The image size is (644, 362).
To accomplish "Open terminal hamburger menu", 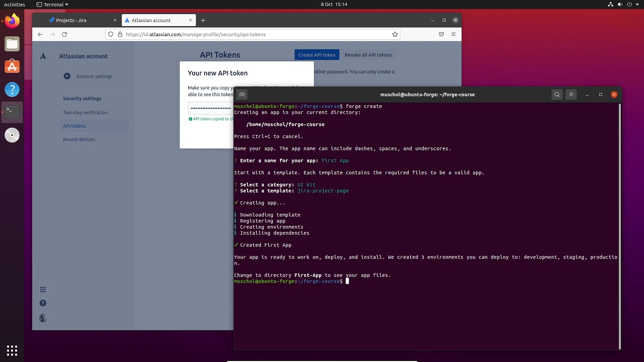I will click(571, 95).
